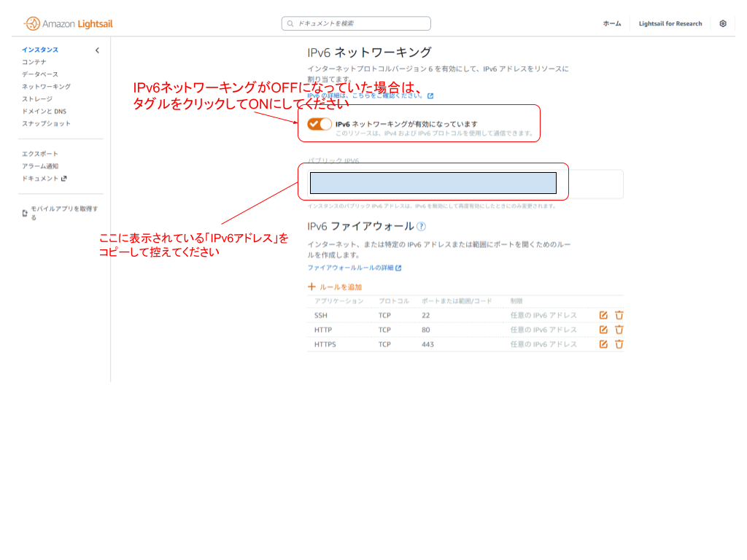Delete the SSH firewall rule

[x=619, y=315]
